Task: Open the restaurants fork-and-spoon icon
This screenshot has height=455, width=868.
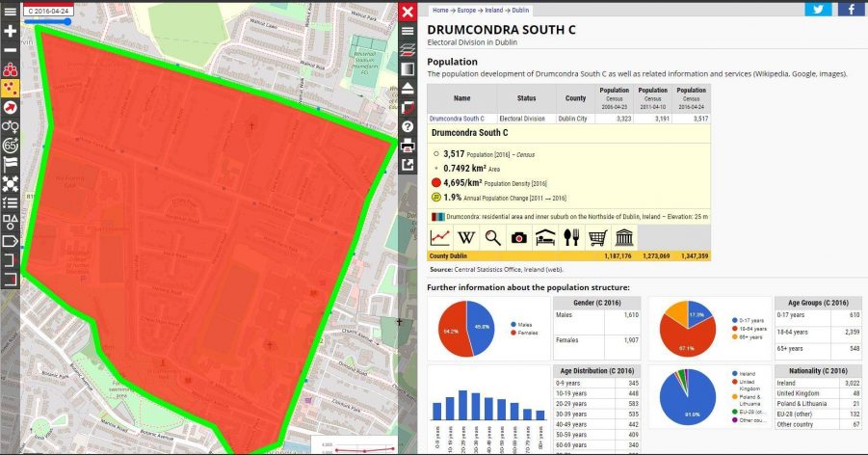Action: pos(571,238)
